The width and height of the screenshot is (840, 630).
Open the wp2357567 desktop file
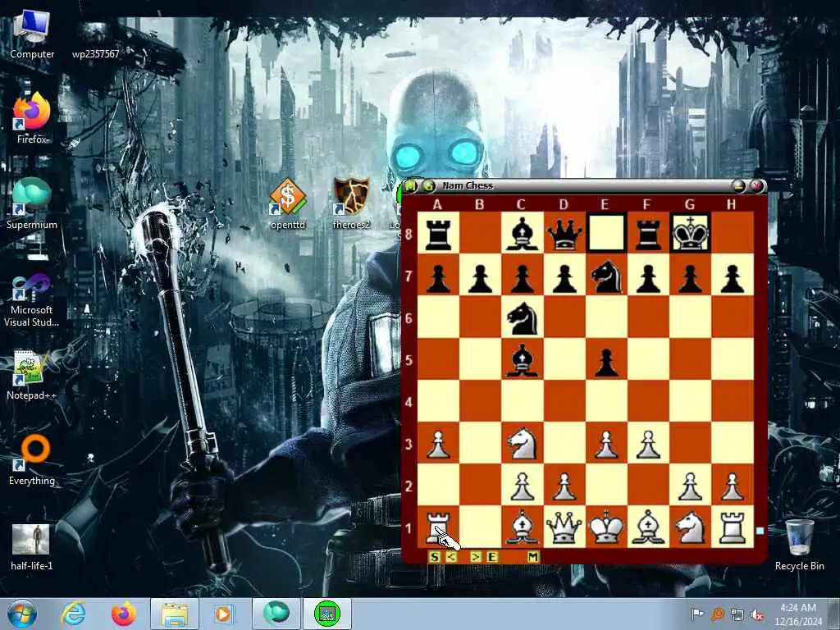click(95, 40)
